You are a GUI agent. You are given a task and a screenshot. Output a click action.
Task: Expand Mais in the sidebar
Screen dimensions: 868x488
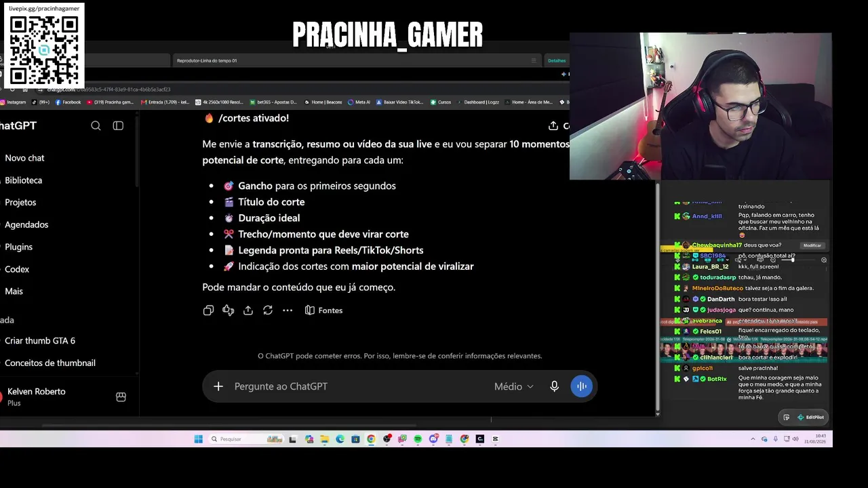(x=14, y=291)
